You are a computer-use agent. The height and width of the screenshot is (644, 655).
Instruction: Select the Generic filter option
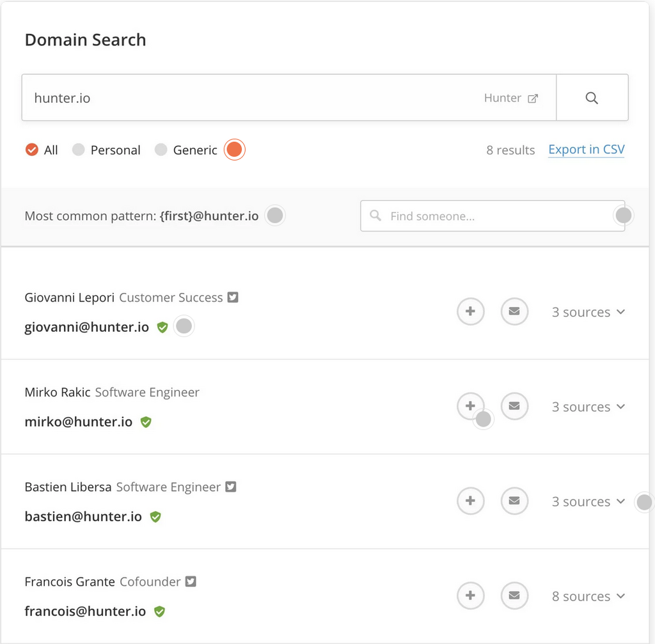pos(161,150)
